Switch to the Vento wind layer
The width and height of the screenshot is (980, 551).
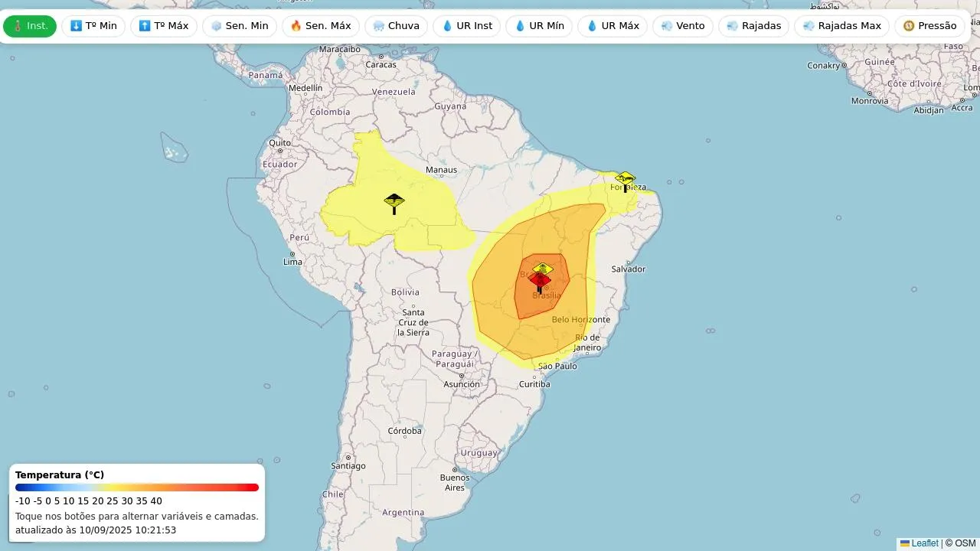point(682,26)
